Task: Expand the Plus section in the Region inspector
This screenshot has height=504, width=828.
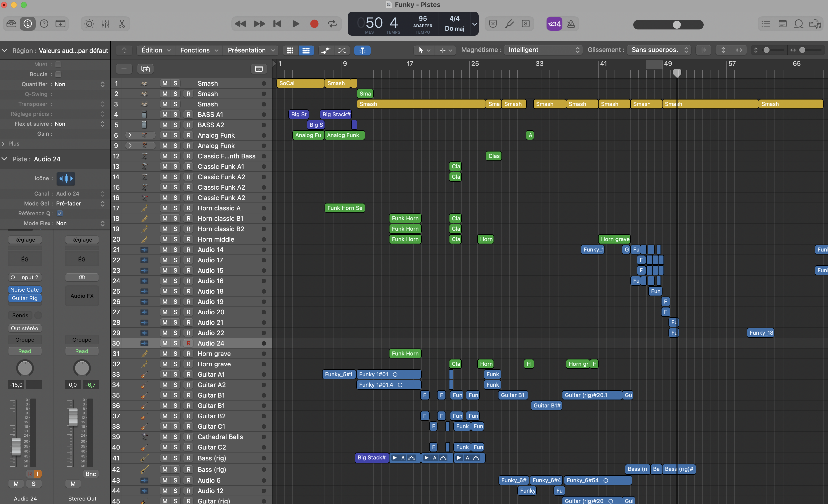Action: [x=8, y=143]
